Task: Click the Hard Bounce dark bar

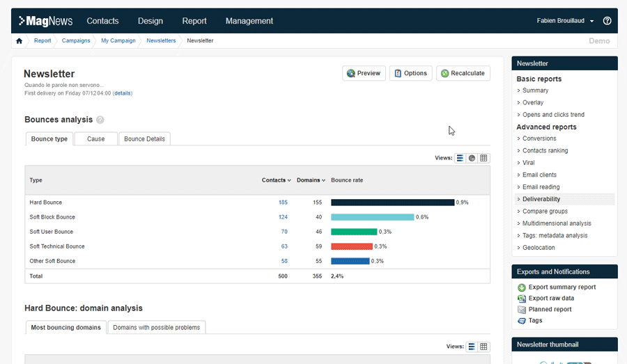Action: (x=392, y=203)
